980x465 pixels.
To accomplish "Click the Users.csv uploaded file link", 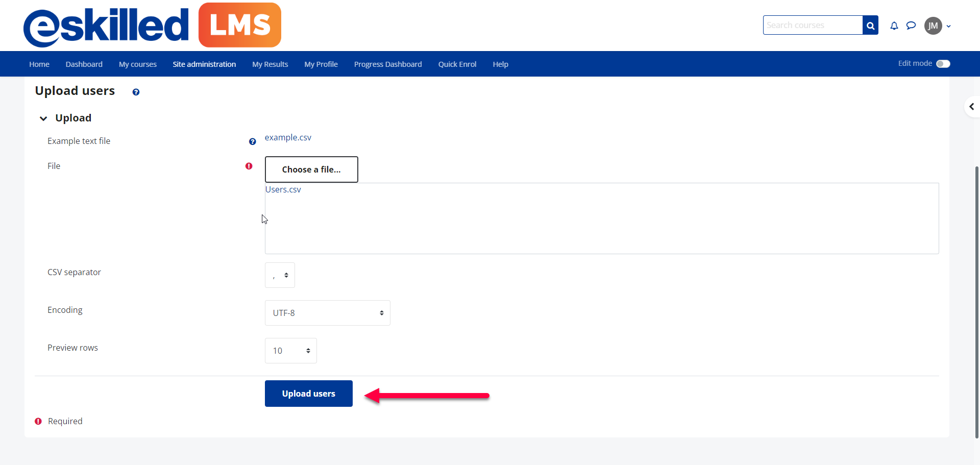I will [x=283, y=189].
